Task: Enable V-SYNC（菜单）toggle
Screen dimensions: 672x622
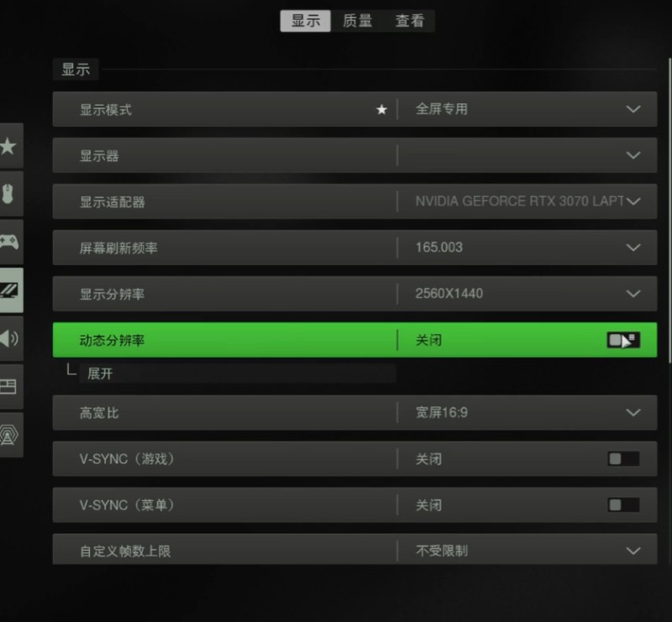Action: tap(623, 505)
